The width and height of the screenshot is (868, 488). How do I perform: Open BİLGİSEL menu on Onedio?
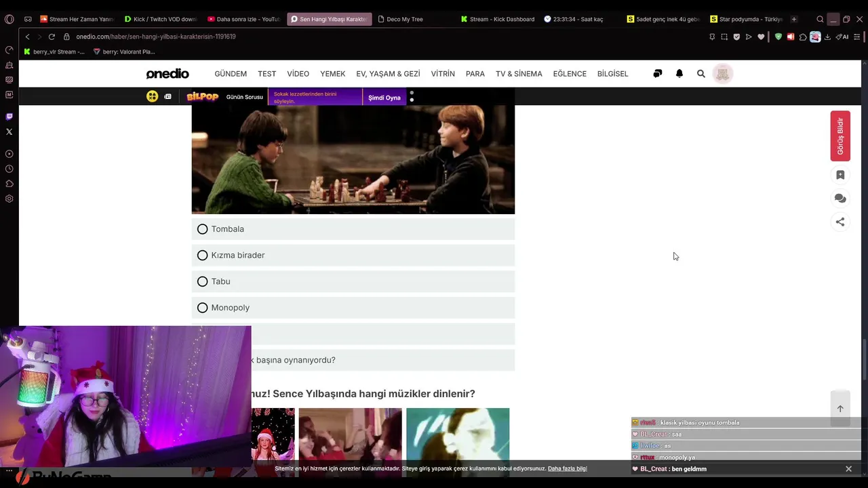pyautogui.click(x=612, y=74)
